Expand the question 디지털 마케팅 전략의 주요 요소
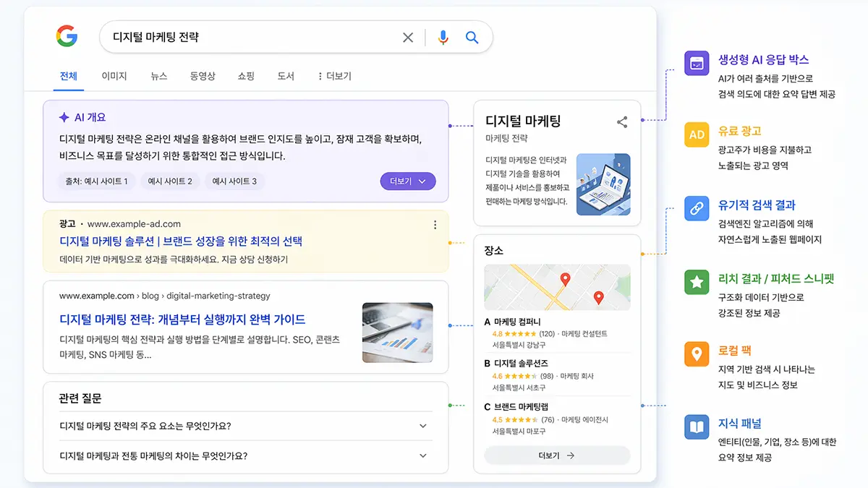 pos(423,427)
